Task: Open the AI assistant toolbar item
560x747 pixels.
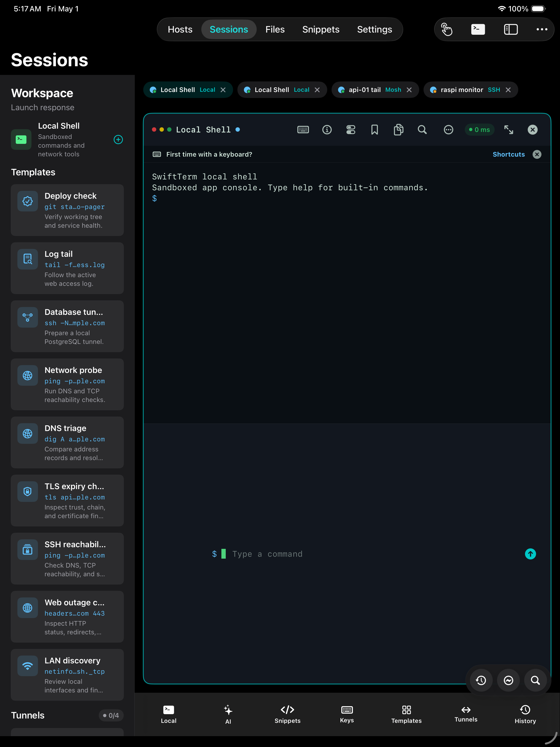Action: [228, 714]
